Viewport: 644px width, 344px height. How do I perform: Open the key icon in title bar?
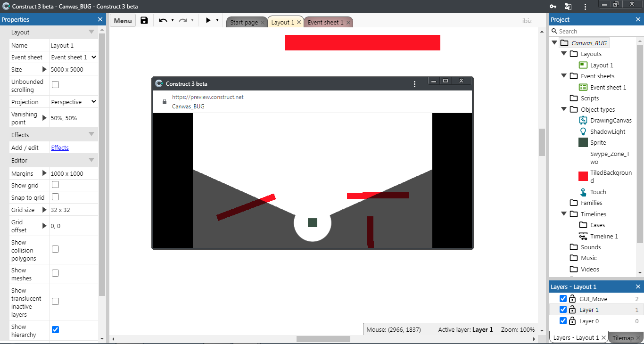(x=553, y=7)
